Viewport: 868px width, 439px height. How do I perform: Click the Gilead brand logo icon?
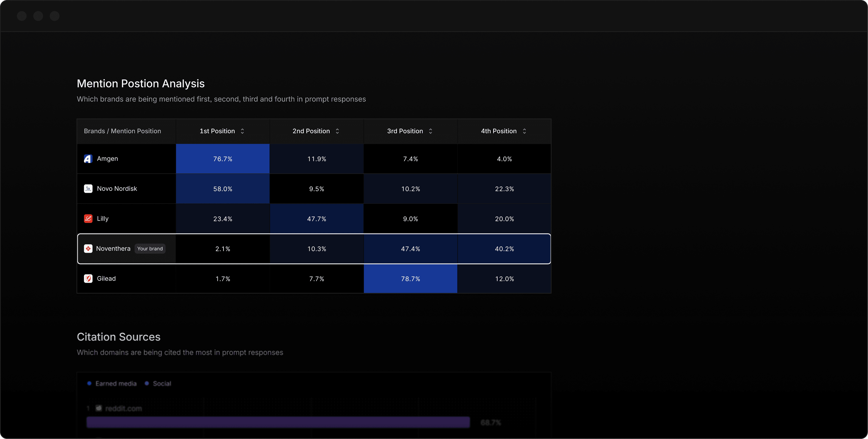88,278
